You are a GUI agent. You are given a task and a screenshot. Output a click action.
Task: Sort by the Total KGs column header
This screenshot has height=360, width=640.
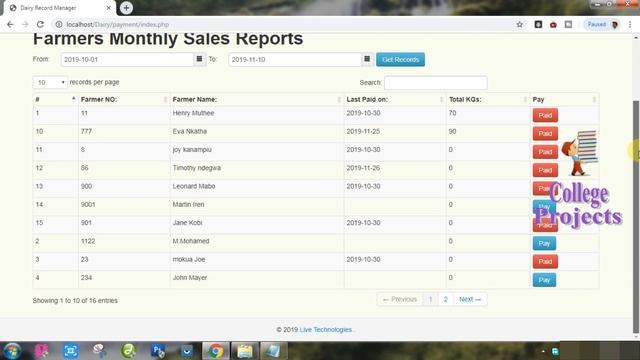tap(488, 99)
